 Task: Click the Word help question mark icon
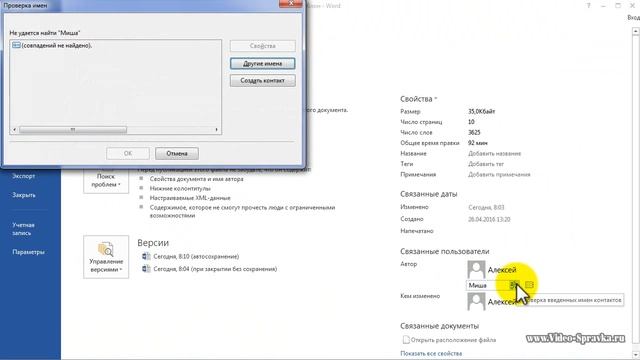point(588,6)
